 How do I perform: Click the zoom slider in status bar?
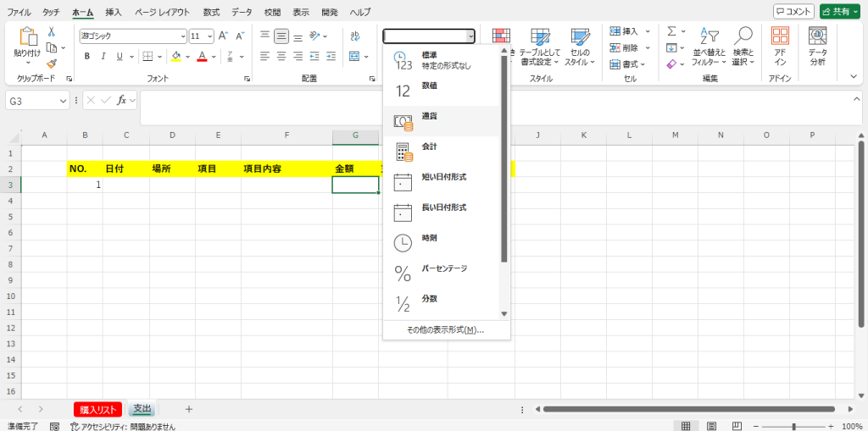pyautogui.click(x=793, y=426)
